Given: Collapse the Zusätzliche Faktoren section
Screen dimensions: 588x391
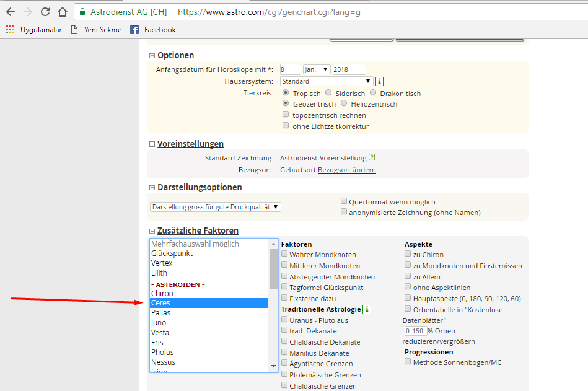Looking at the screenshot, I should click(152, 231).
